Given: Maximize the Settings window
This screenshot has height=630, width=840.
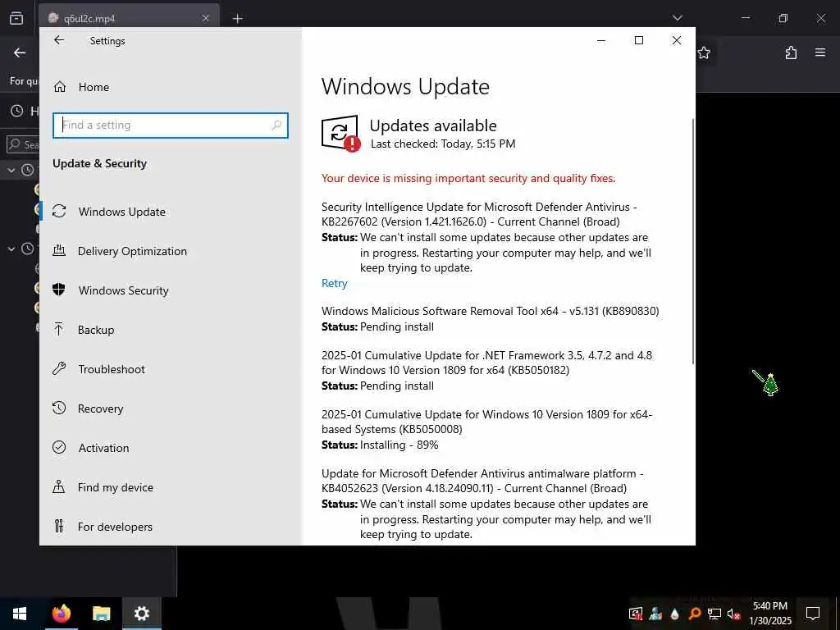Looking at the screenshot, I should [x=638, y=40].
